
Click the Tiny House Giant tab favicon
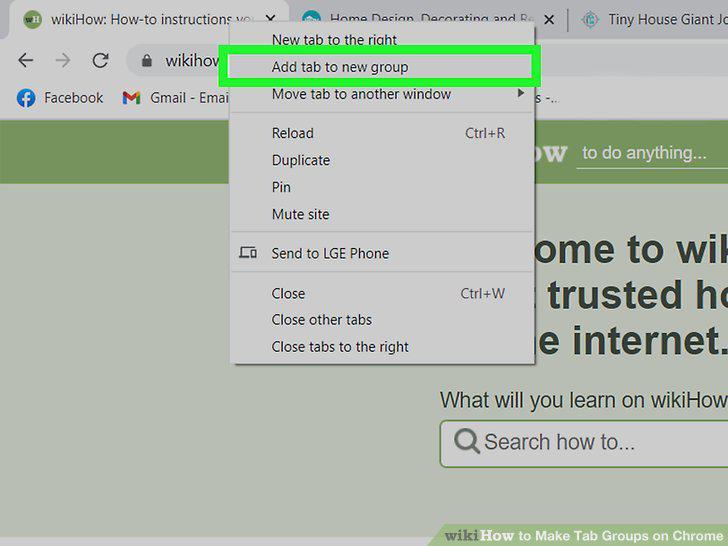tap(590, 20)
